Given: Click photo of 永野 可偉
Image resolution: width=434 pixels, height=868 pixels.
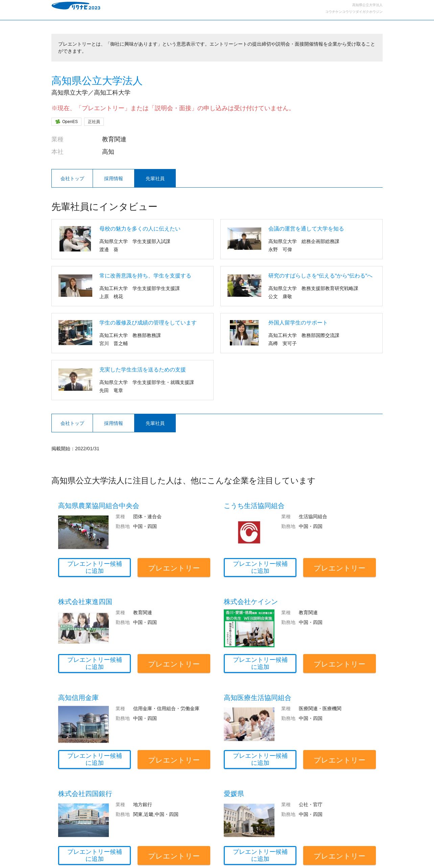Looking at the screenshot, I should pos(244,239).
